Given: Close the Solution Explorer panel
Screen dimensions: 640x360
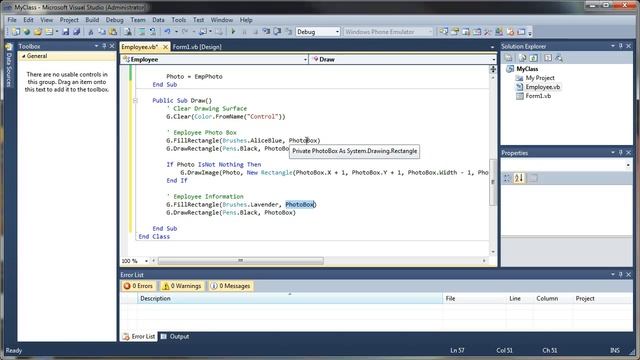Looking at the screenshot, I should [629, 46].
